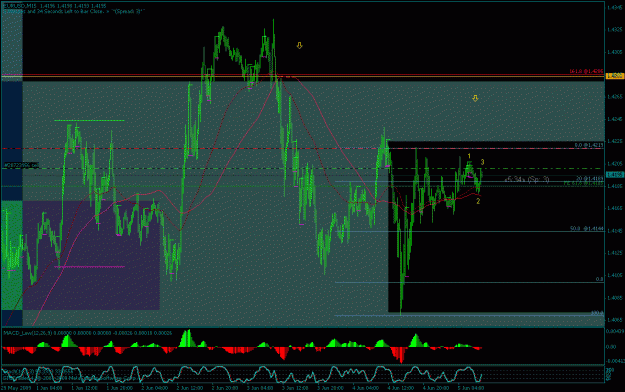Screen dimensions: 625x392
Task: Click the '5 Jun 04:00' time axis label
Action: pyautogui.click(x=471, y=388)
